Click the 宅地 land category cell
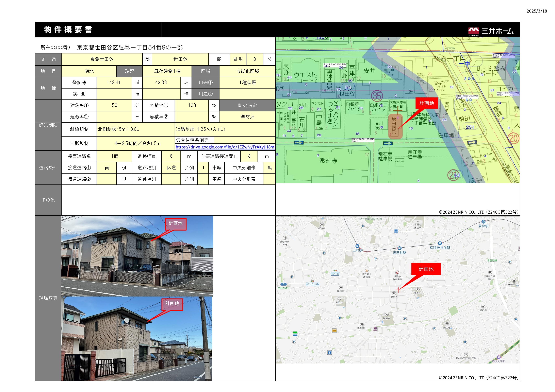This screenshot has width=555, height=392. pyautogui.click(x=89, y=71)
